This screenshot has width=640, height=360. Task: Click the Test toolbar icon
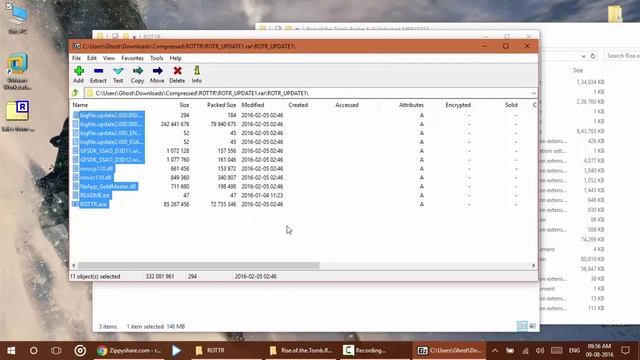118,75
